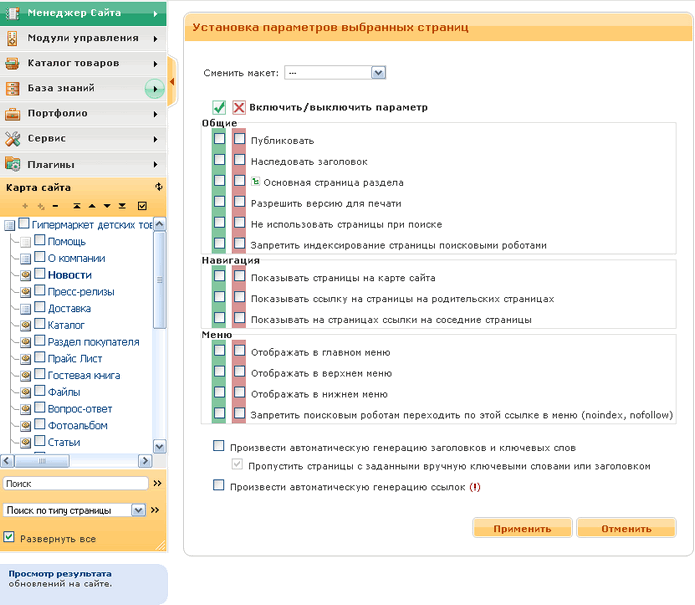Open the Поиск по типу страницы dropdown
The height and width of the screenshot is (605, 695).
(x=139, y=510)
